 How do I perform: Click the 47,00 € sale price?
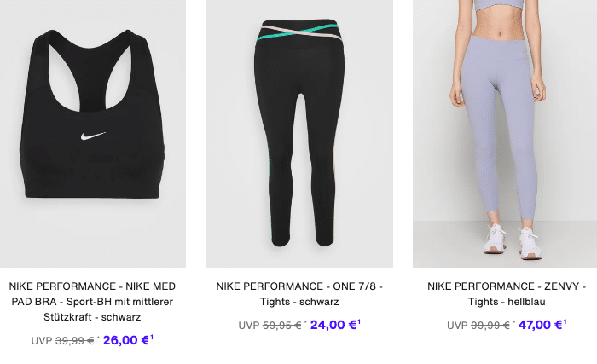[x=540, y=325]
